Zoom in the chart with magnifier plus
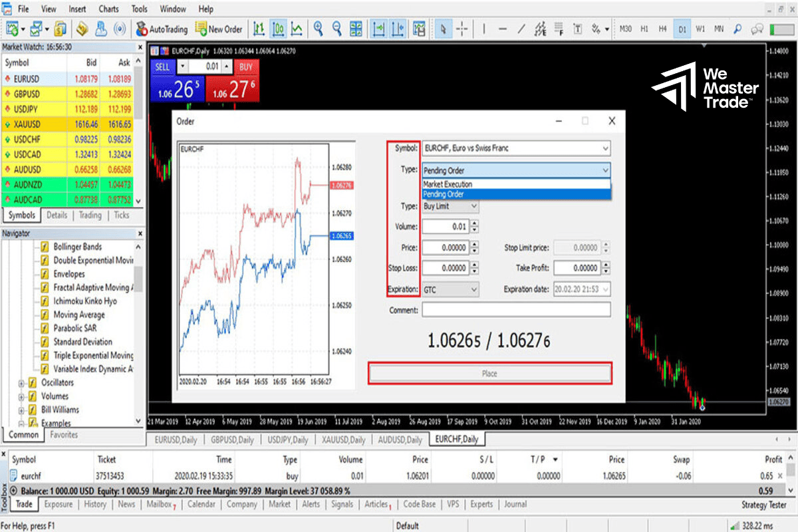798x532 pixels. [319, 29]
